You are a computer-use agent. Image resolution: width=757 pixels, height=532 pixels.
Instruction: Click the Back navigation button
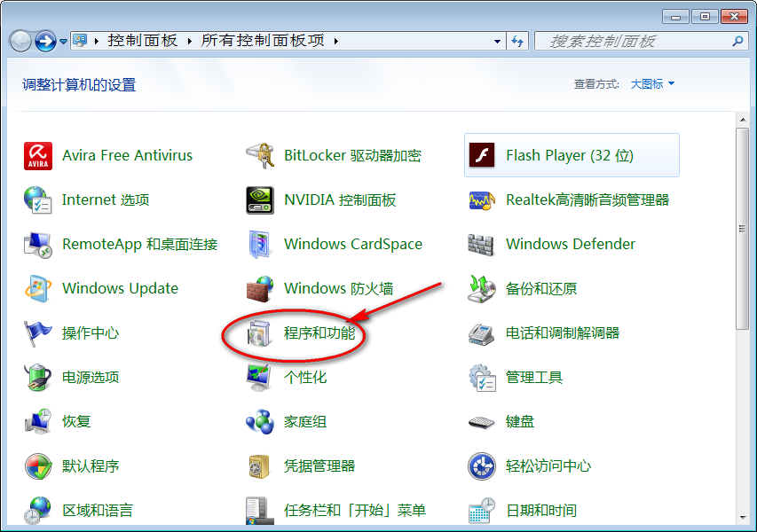20,42
